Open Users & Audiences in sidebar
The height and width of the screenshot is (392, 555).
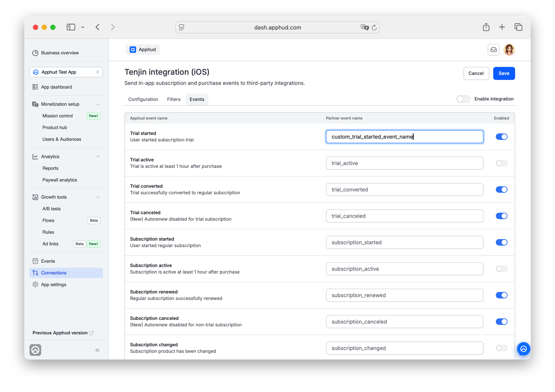(62, 139)
